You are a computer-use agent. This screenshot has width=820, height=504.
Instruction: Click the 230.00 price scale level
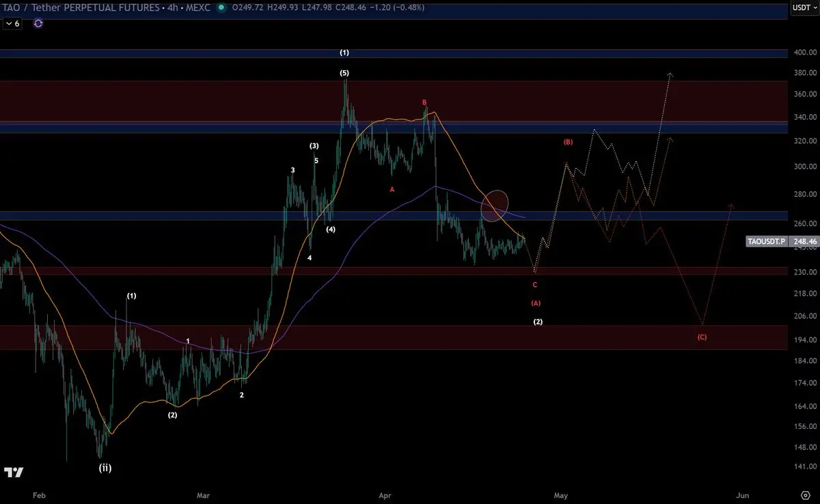(x=805, y=272)
